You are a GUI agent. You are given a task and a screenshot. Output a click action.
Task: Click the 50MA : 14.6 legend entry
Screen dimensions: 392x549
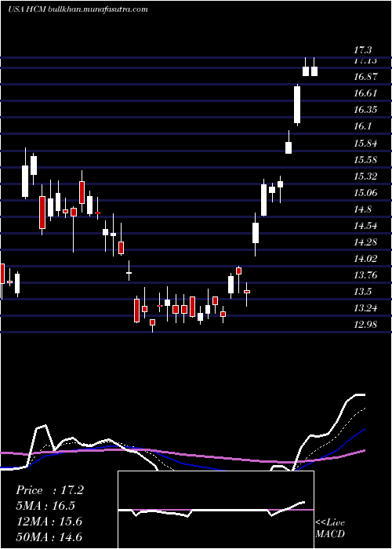[x=49, y=537]
